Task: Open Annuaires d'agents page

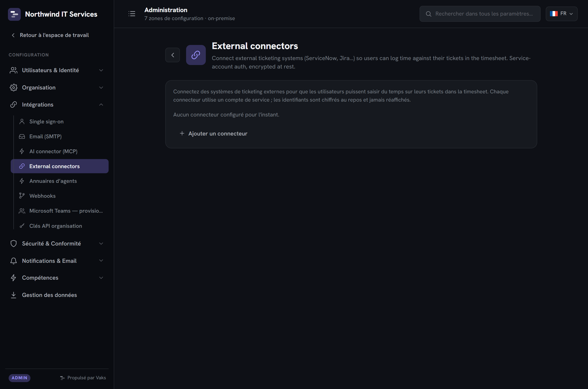Action: (59, 181)
